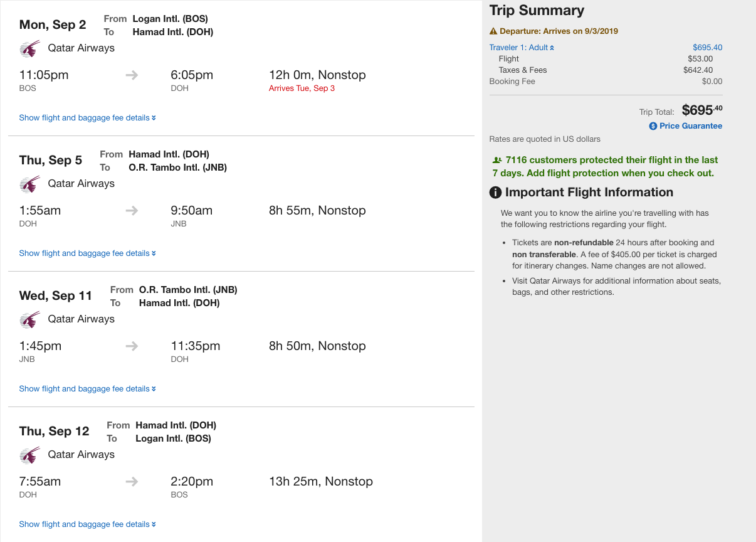Click Qatar Airways logo on Sep 11 flight
The width and height of the screenshot is (756, 542).
[x=29, y=320]
